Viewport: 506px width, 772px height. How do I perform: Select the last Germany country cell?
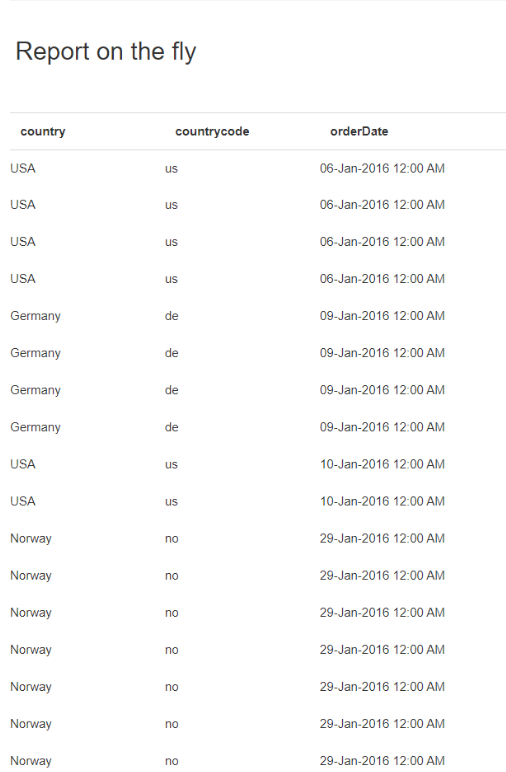35,427
